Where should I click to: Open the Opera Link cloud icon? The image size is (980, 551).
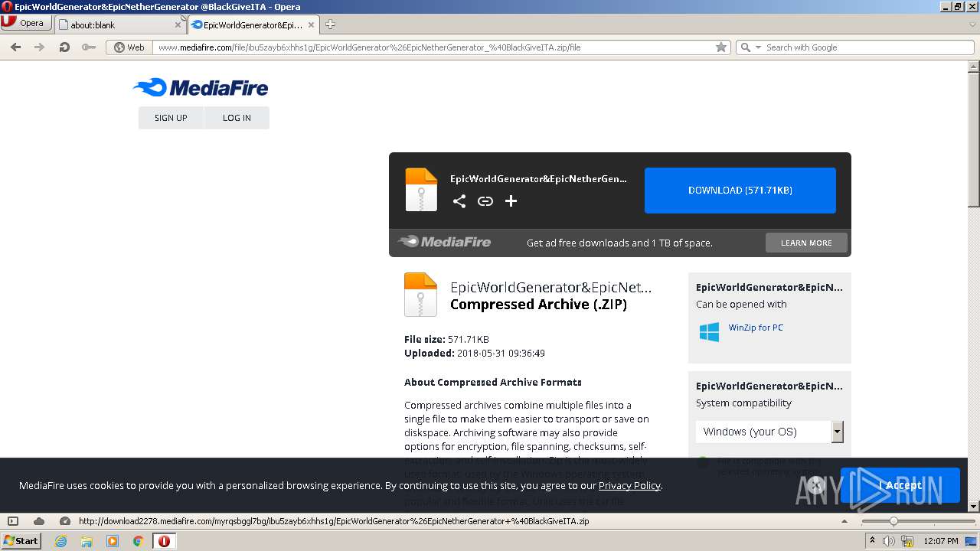[39, 521]
